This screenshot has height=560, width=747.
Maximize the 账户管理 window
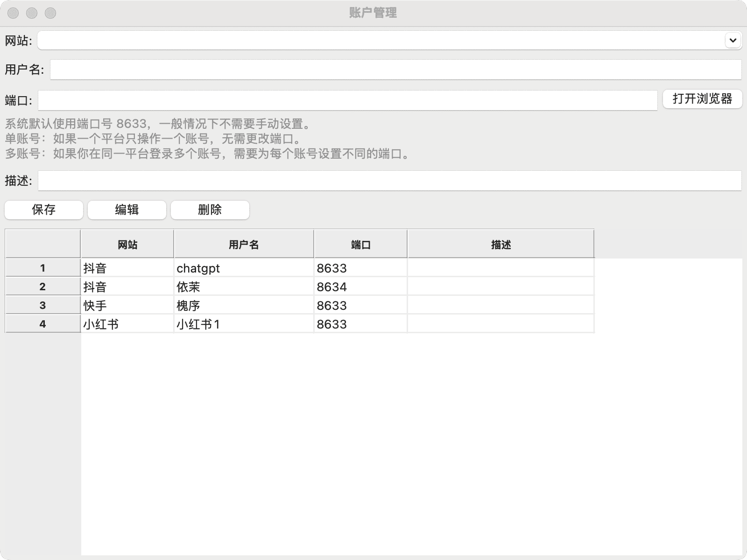pos(50,13)
